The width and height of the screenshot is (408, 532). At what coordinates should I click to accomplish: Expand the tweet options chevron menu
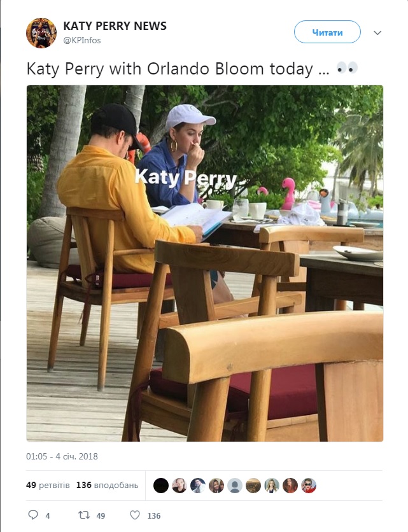(377, 33)
